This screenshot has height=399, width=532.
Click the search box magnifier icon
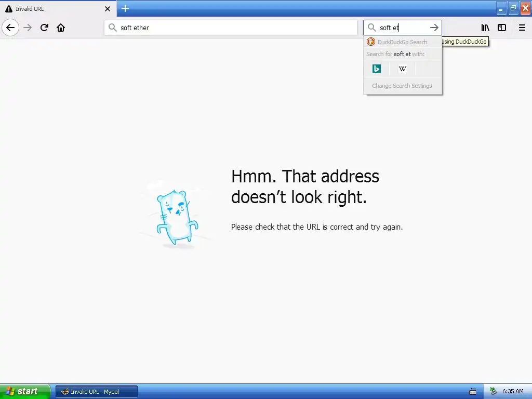[x=371, y=28]
